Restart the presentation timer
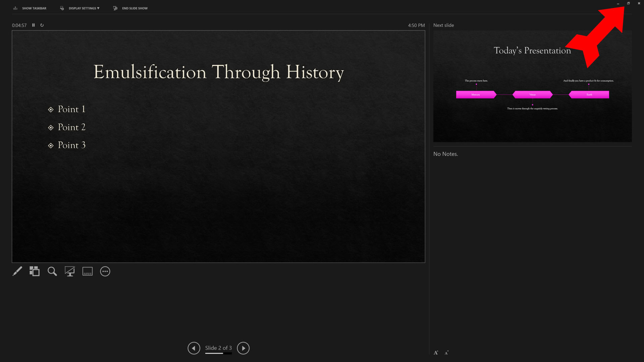644x362 pixels. click(42, 25)
